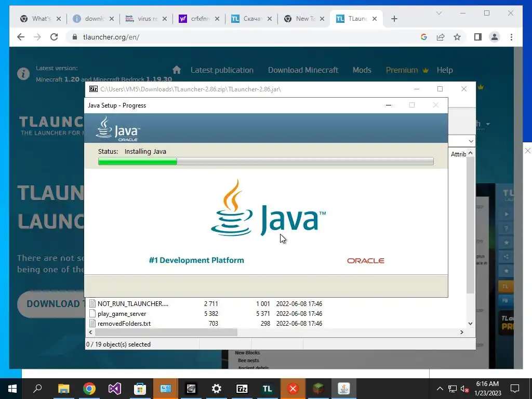Minimize the Java Setup window
The width and height of the screenshot is (532, 399).
tap(389, 105)
